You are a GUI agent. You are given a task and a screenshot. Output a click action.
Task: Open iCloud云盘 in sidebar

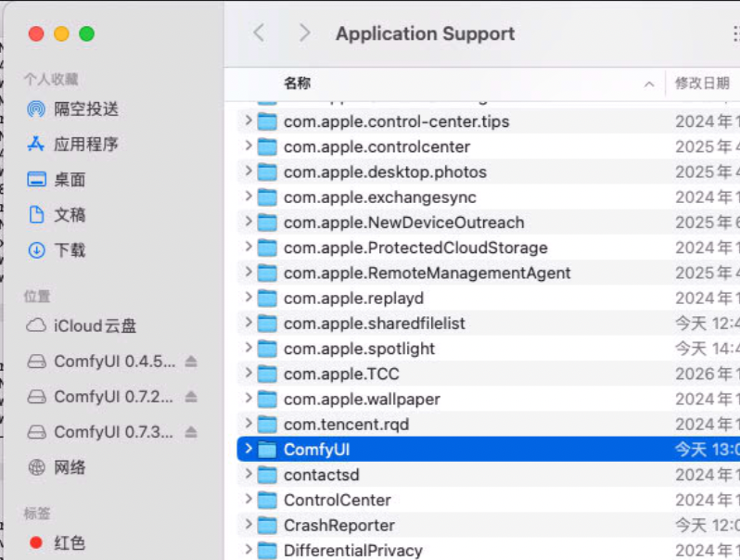click(95, 325)
